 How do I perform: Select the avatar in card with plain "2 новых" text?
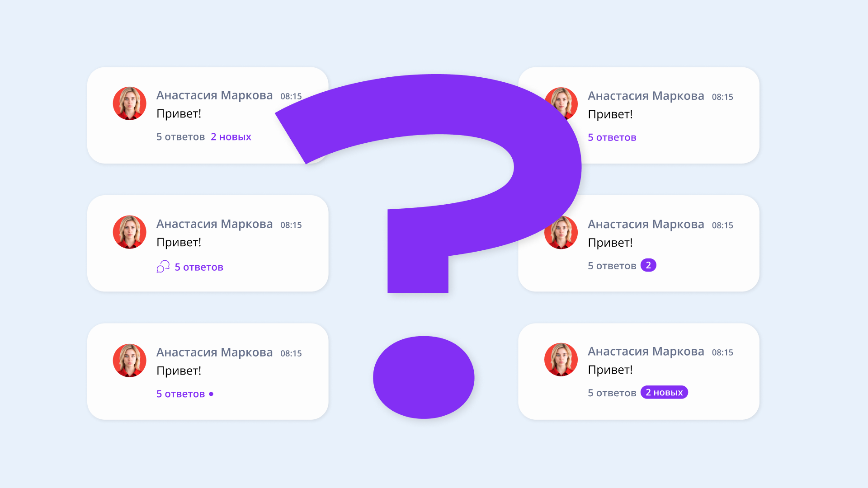(x=129, y=103)
